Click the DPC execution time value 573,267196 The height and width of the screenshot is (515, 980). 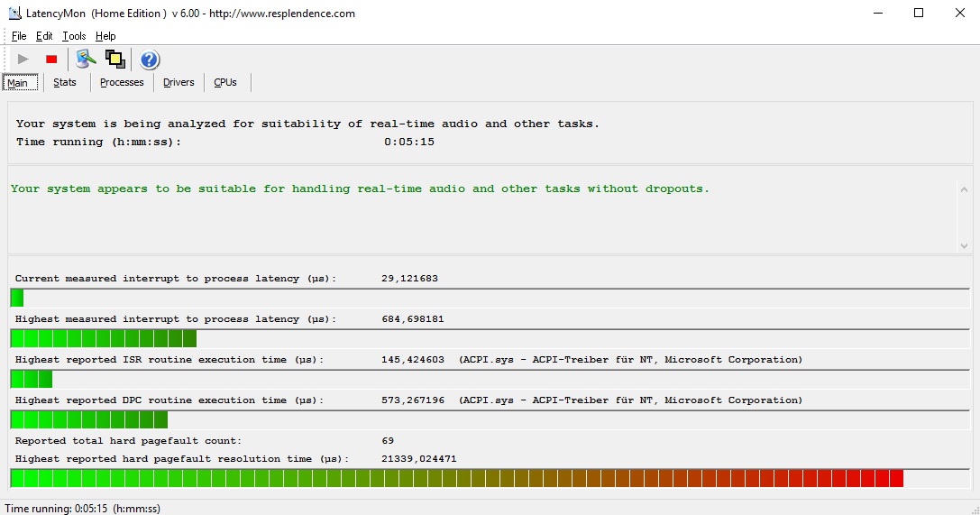point(413,400)
